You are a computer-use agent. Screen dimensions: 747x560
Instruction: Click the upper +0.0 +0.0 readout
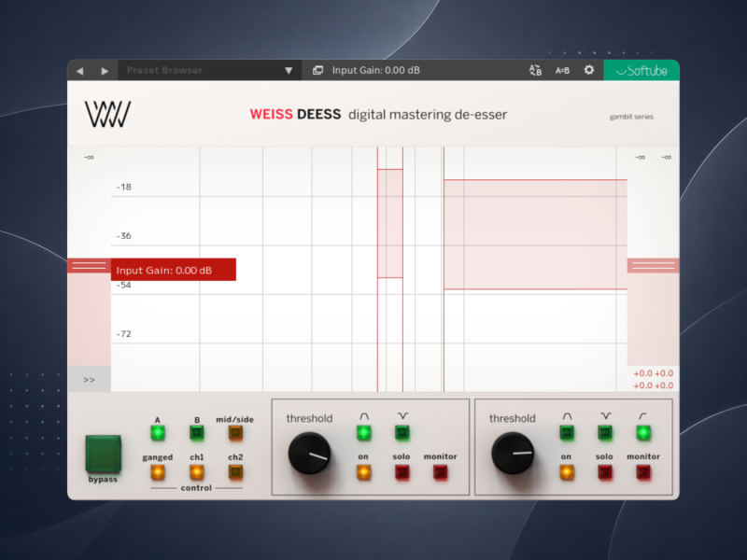[x=653, y=373]
